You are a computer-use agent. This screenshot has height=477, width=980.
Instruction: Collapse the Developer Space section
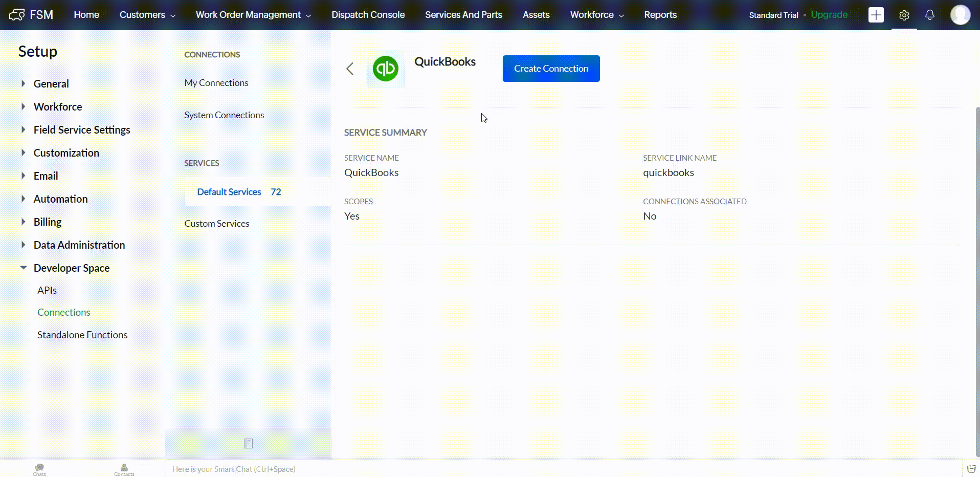(23, 268)
